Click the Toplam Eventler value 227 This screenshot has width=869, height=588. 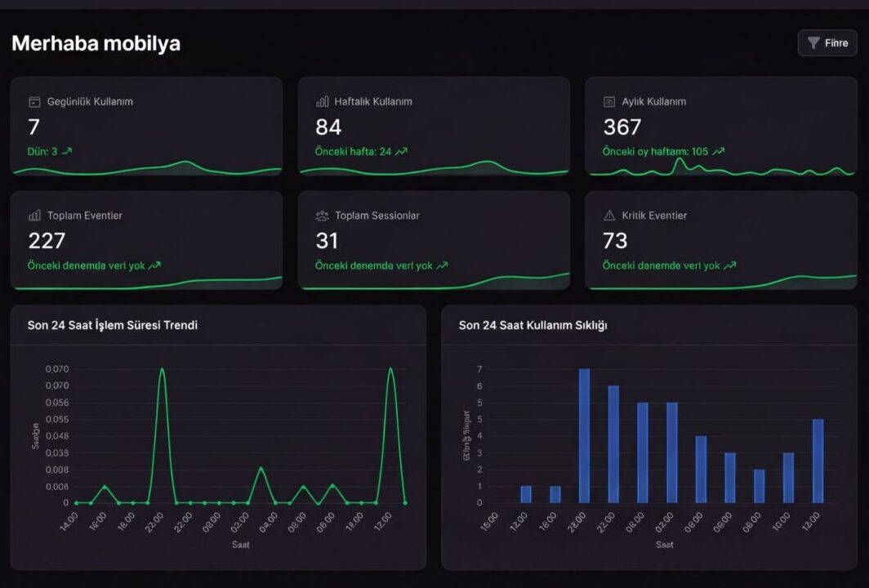click(47, 241)
